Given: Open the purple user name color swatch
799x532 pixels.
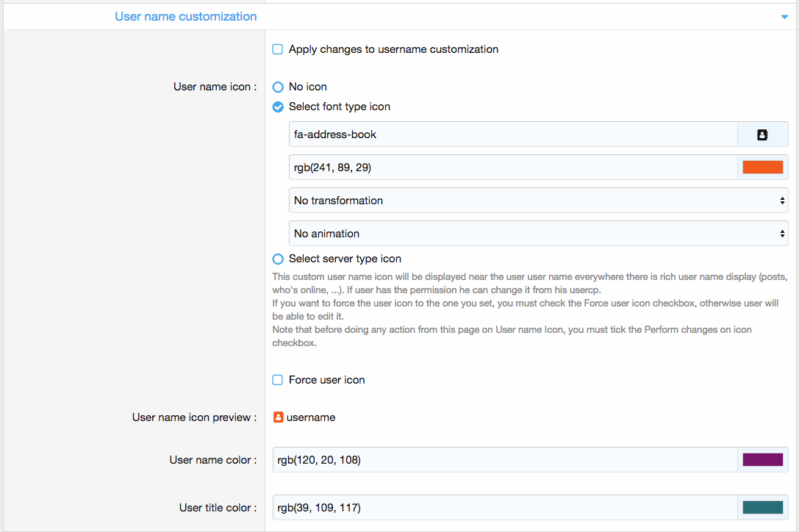Looking at the screenshot, I should (762, 460).
